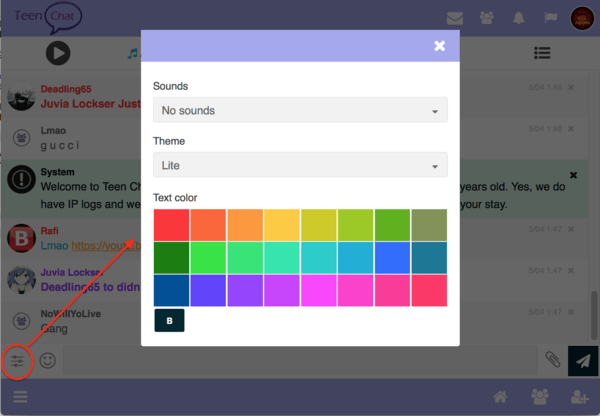
Task: Open Lmao's default avatar icon
Action: (21, 137)
